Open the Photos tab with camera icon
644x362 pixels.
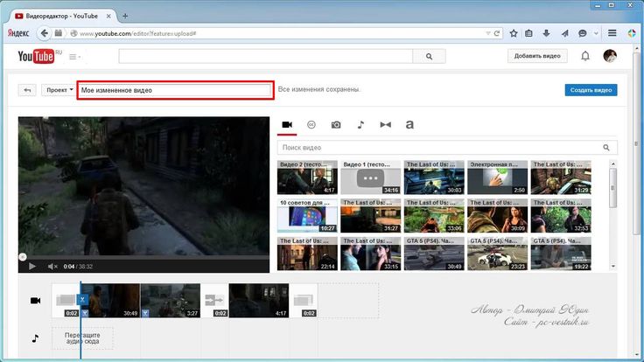tap(336, 125)
